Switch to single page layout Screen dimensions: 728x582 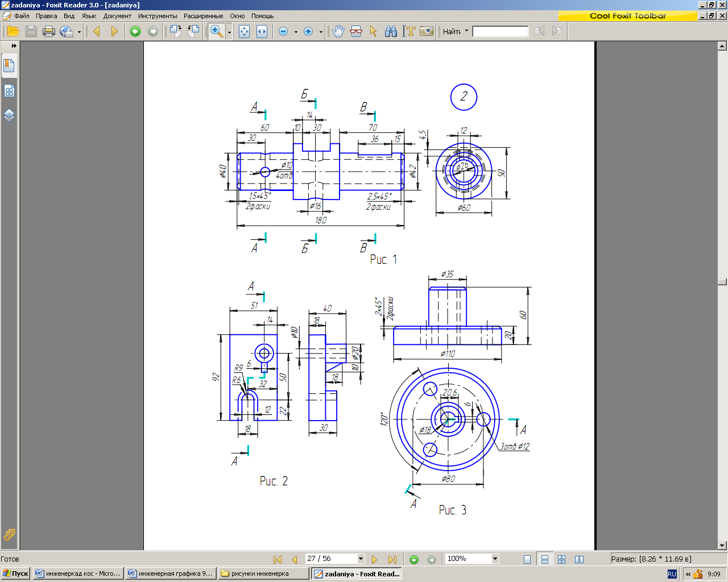tap(527, 559)
